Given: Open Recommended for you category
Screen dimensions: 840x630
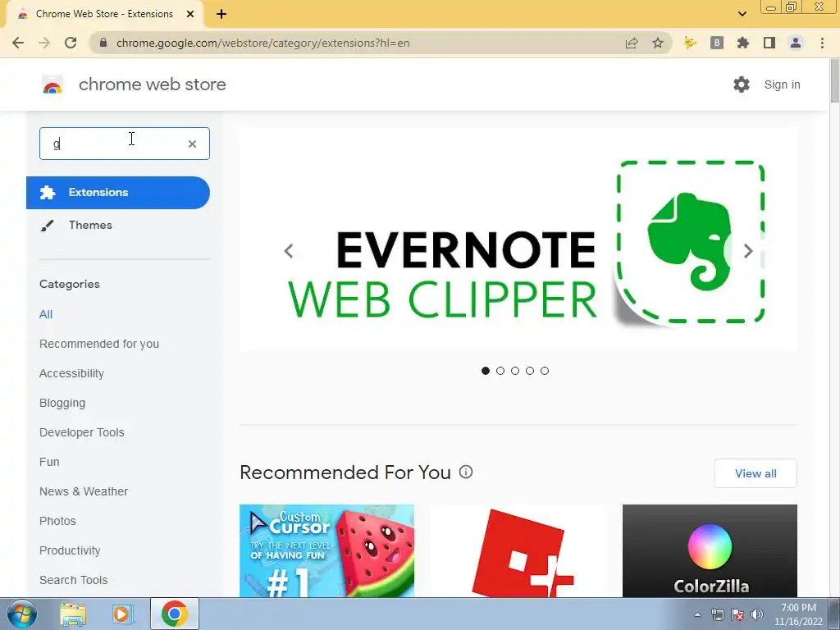Looking at the screenshot, I should point(99,344).
